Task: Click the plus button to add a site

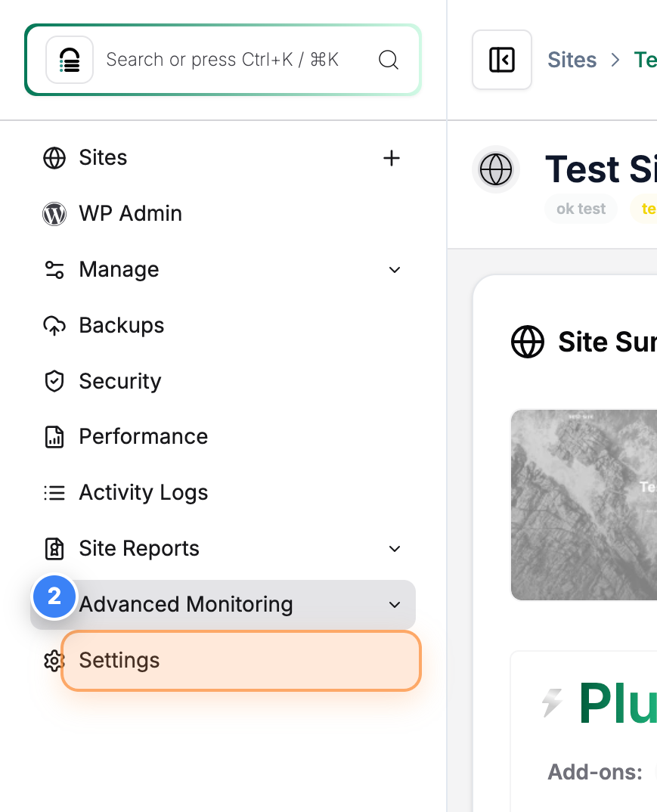Action: click(x=392, y=158)
